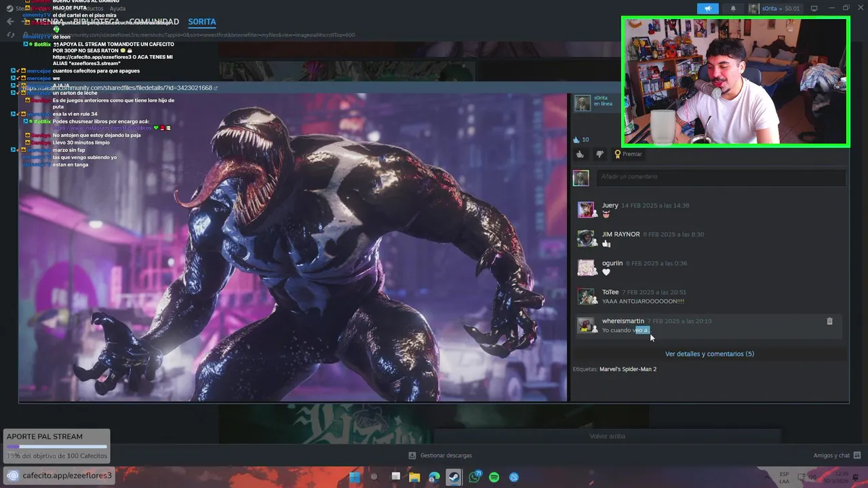Click the Premiar award button
This screenshot has height=488, width=868.
coord(628,154)
